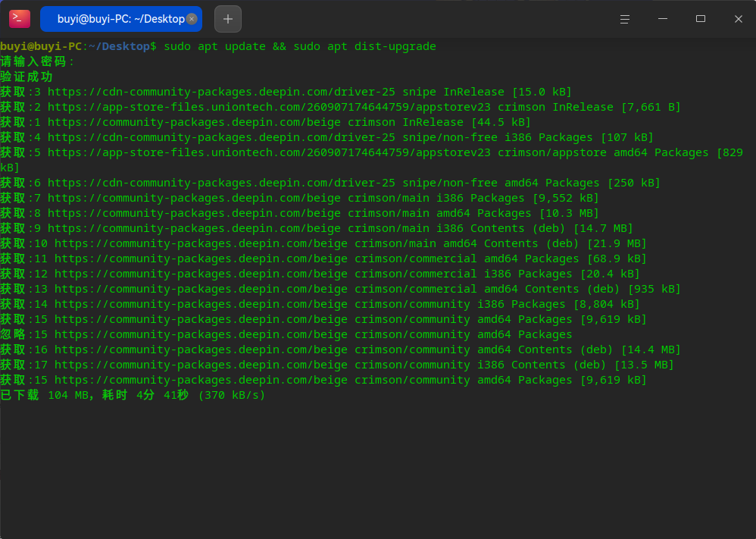This screenshot has height=539, width=756.
Task: Close the buyi@buyi-PC: ~/Desktop tab
Action: [x=192, y=19]
